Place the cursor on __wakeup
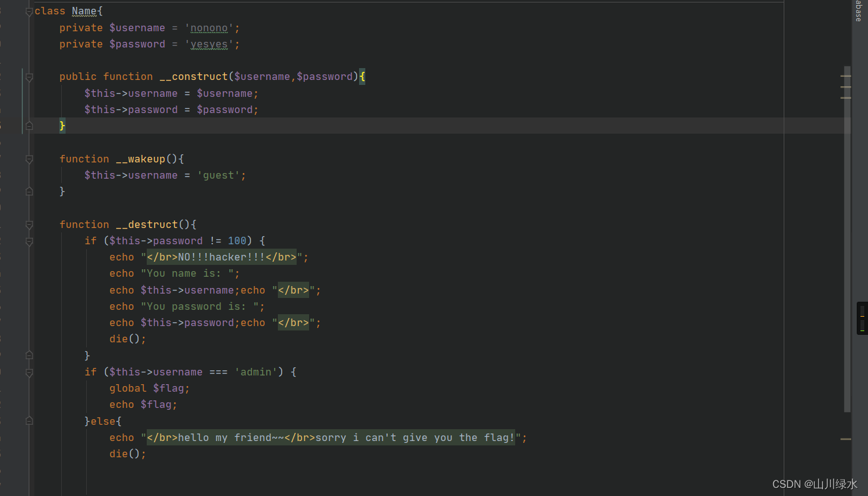This screenshot has width=868, height=496. click(141, 159)
